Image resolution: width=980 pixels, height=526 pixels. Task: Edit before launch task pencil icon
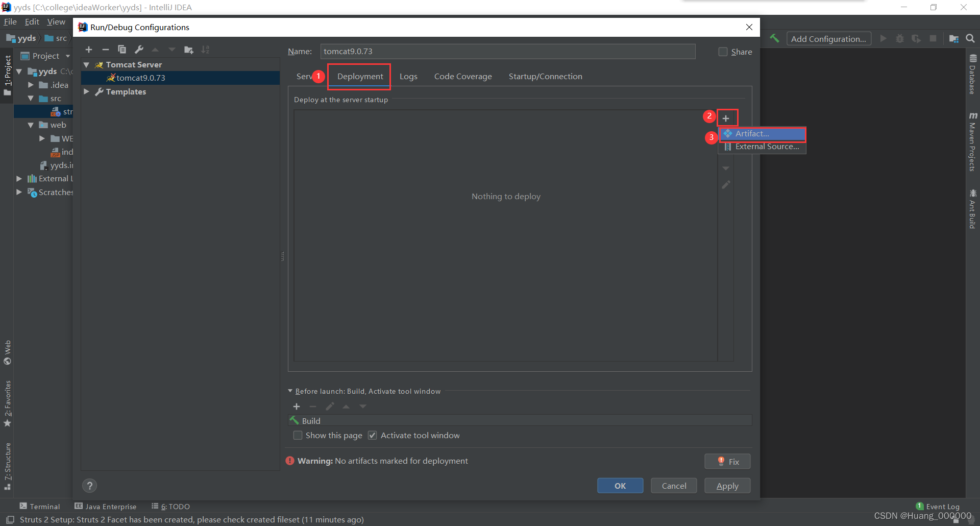point(330,407)
